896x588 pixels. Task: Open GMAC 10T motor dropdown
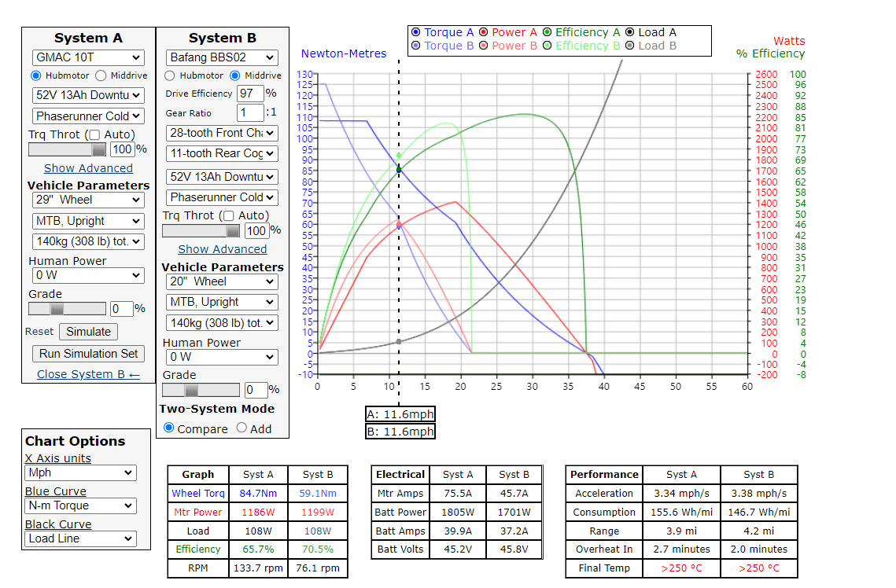click(88, 57)
